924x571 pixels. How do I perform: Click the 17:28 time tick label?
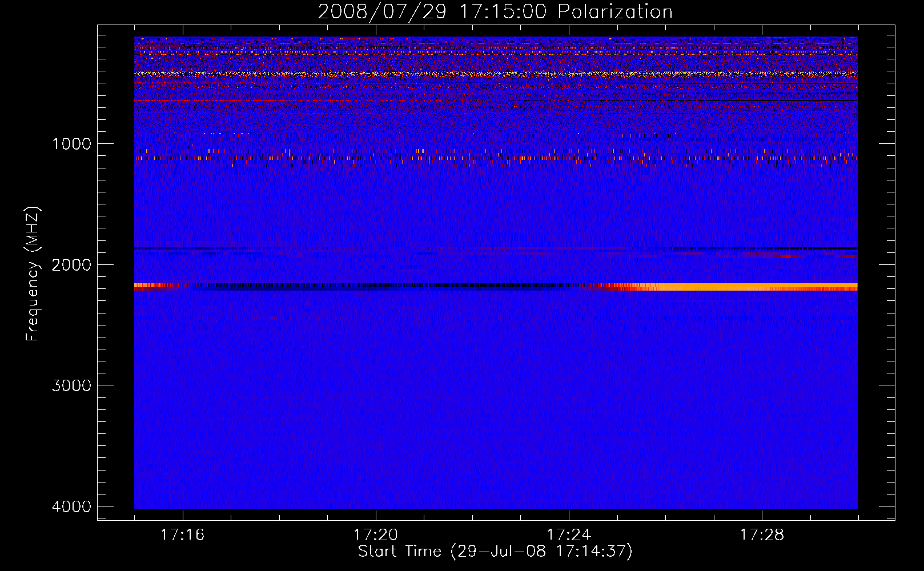(762, 535)
